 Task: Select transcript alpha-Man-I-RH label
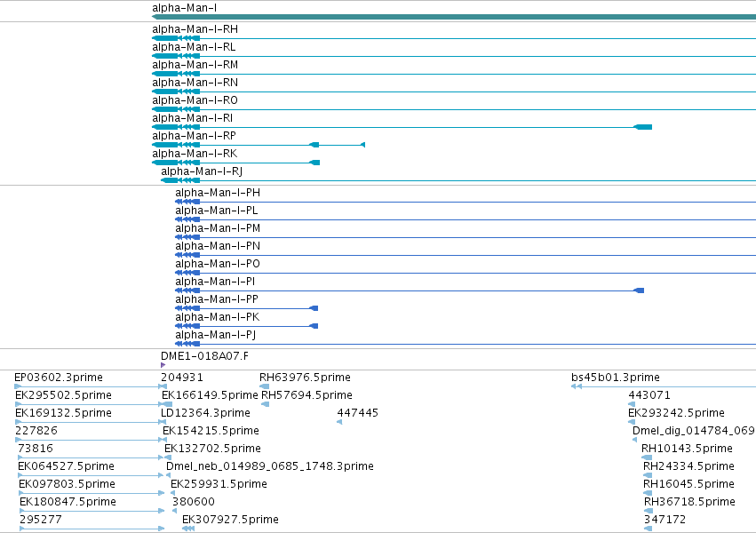tap(195, 29)
